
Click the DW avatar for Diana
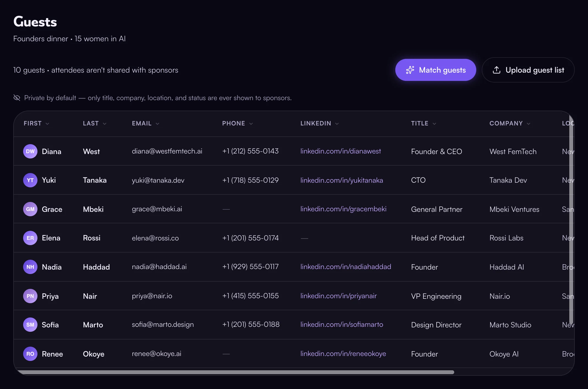pos(30,151)
